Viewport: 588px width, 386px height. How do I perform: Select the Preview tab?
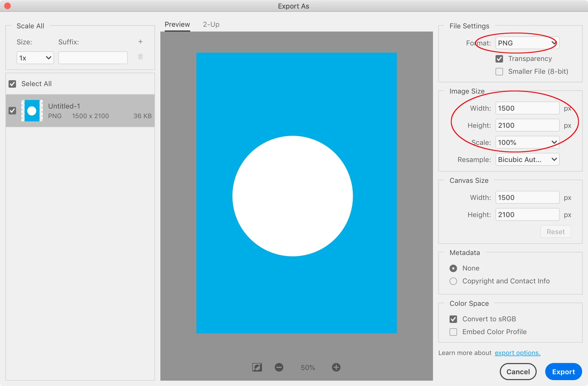(x=177, y=25)
